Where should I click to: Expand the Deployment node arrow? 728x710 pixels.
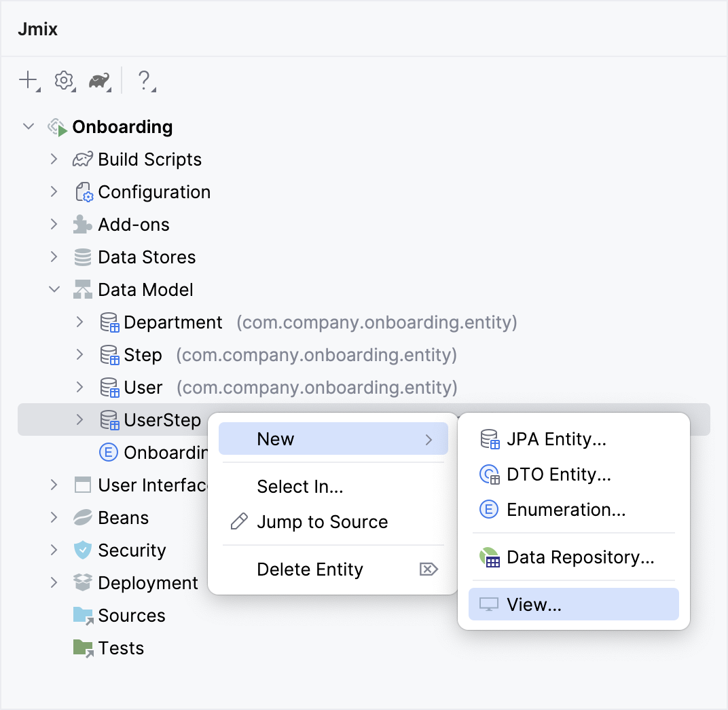[x=54, y=583]
